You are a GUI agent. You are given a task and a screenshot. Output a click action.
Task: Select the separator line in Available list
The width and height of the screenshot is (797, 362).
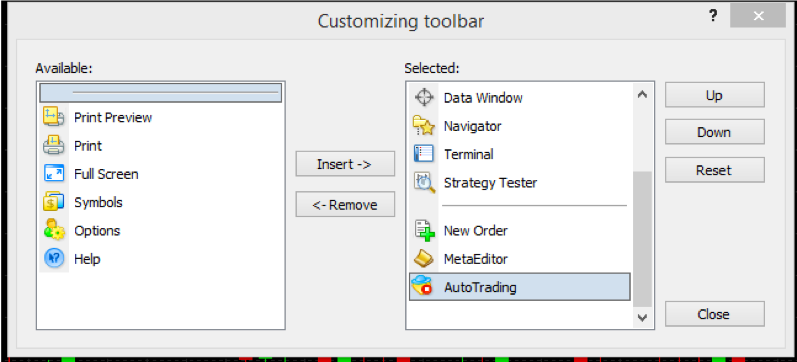click(x=161, y=93)
